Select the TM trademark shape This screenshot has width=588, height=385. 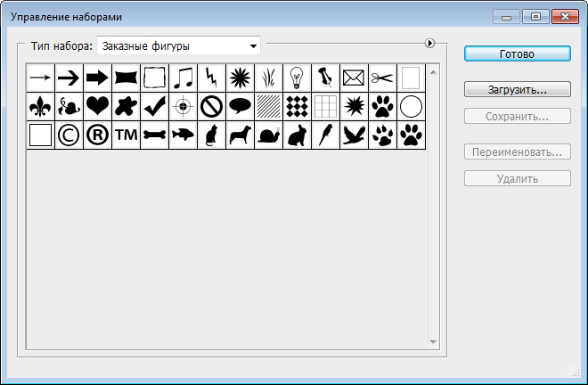[x=126, y=135]
